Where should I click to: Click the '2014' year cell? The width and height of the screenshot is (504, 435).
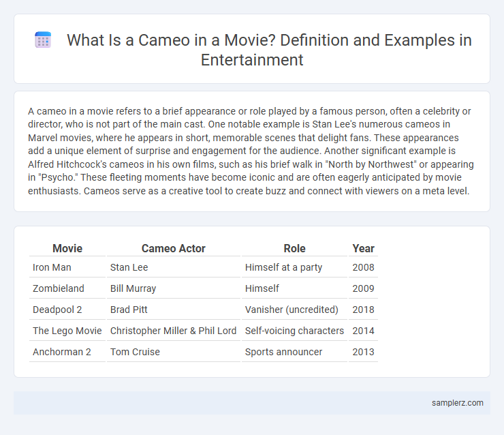point(363,331)
